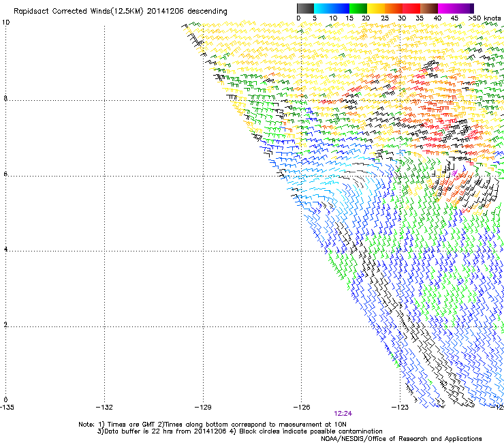
Task: Click the cyan 5-10 knots color swatch
Action: [x=323, y=8]
